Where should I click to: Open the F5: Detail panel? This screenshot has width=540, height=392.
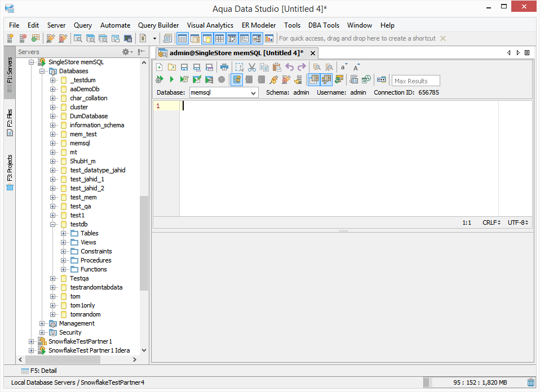pyautogui.click(x=39, y=371)
